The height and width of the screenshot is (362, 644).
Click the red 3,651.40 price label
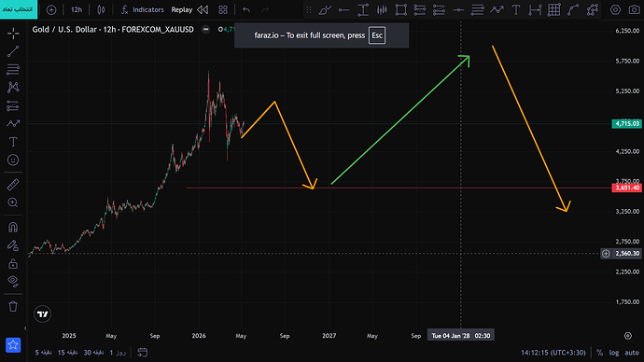tap(626, 188)
